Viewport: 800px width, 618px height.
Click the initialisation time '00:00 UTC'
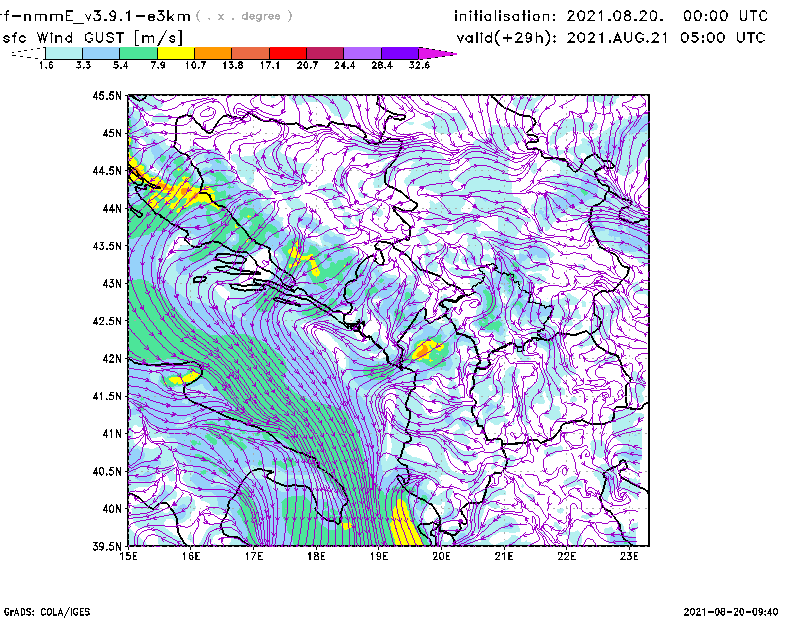pos(725,16)
